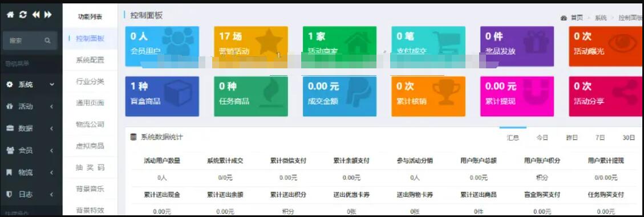Click the dashboard icon in breadcrumb

click(x=564, y=18)
